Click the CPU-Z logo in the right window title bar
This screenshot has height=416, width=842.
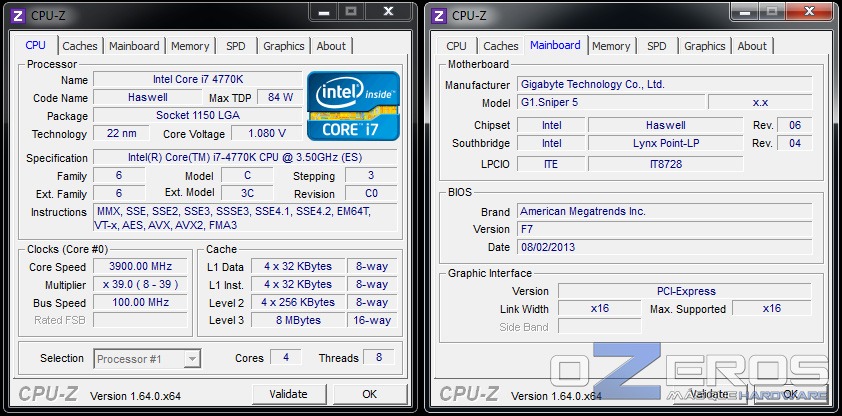click(439, 16)
